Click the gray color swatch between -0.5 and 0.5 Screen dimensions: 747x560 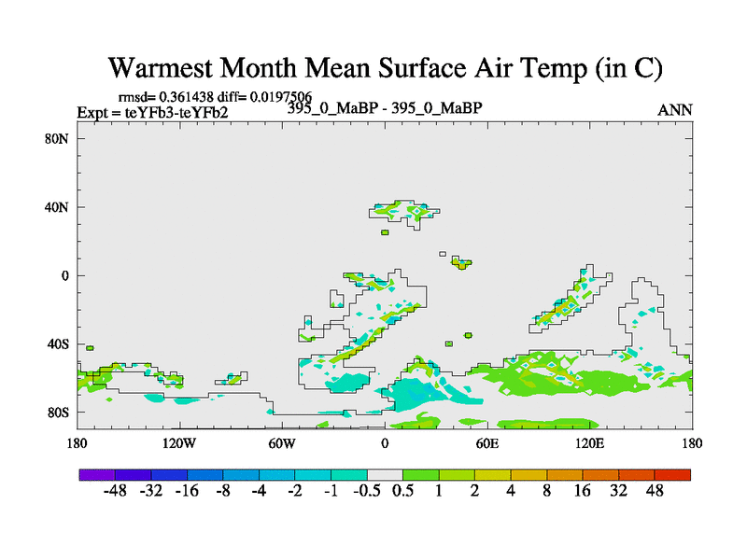click(x=385, y=475)
